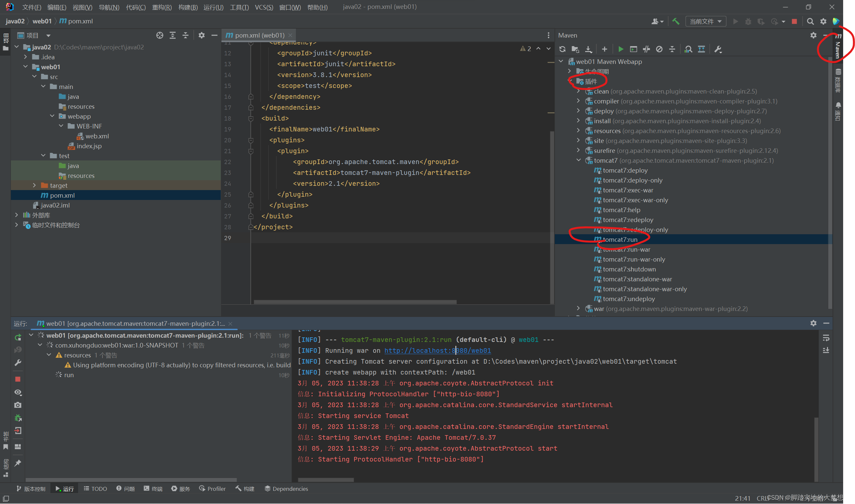Toggle offline mode in Maven toolbar
The height and width of the screenshot is (504, 855).
pyautogui.click(x=646, y=49)
